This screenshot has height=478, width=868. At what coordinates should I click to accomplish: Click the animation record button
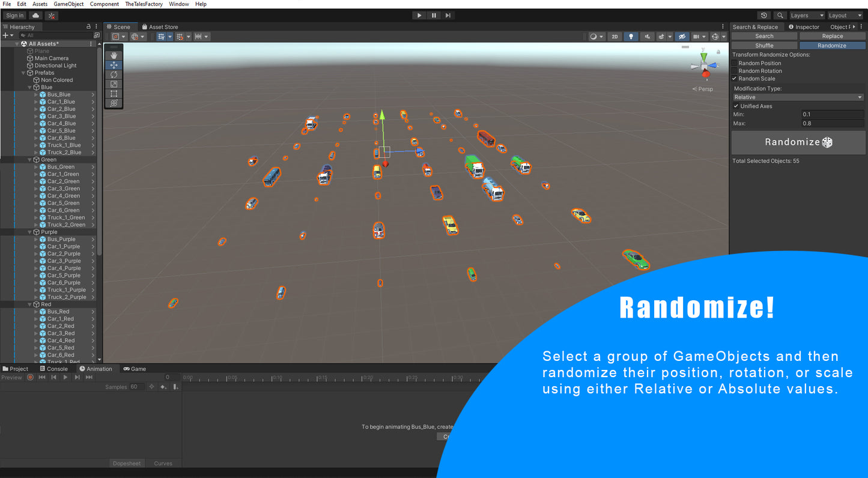30,377
